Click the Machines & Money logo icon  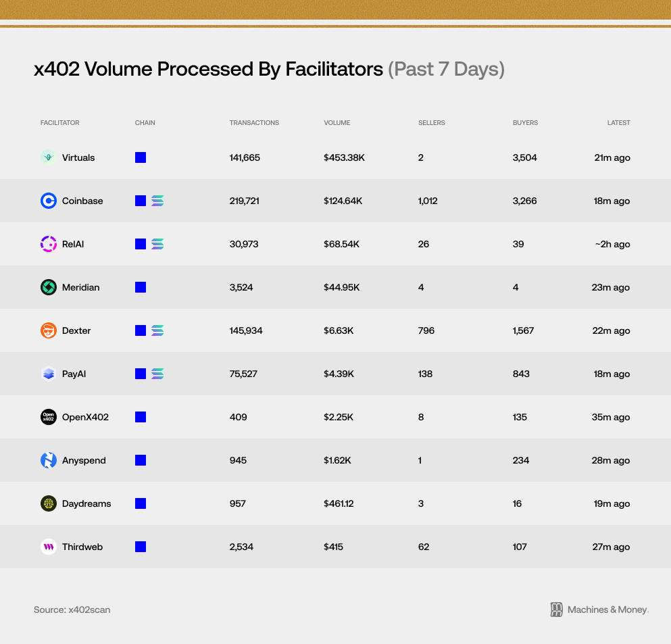coord(556,610)
